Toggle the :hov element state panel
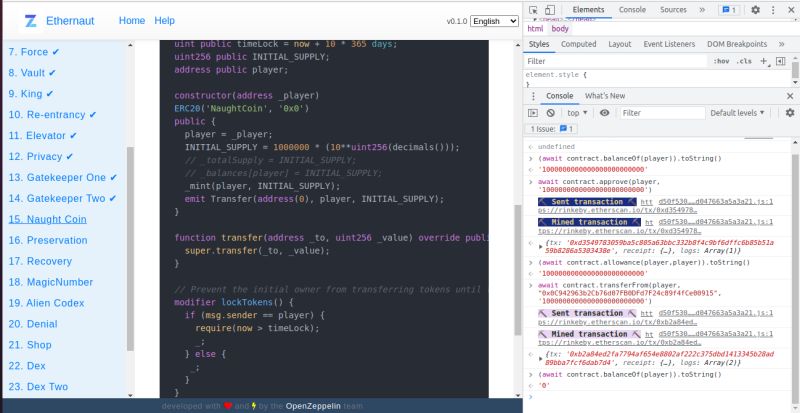Image resolution: width=800 pixels, height=413 pixels. coord(721,61)
